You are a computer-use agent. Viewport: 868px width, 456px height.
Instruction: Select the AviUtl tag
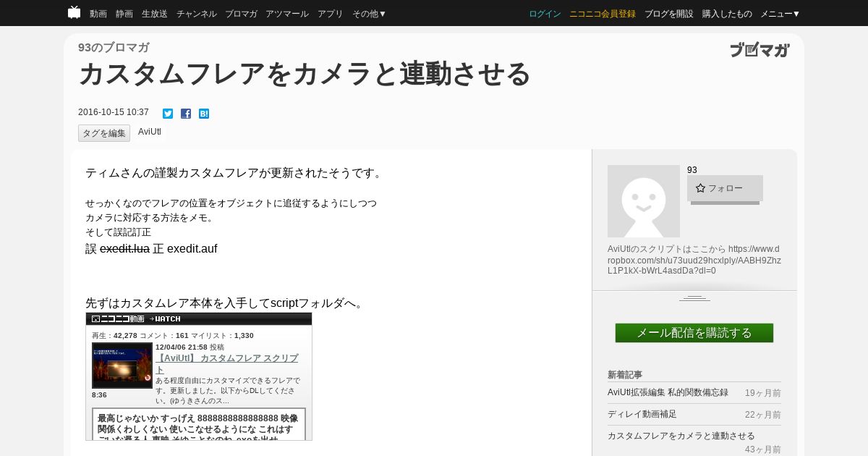point(150,132)
